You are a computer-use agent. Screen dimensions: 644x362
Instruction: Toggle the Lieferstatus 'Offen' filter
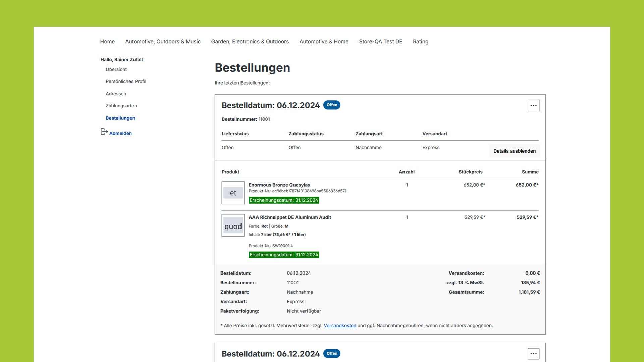tap(227, 147)
